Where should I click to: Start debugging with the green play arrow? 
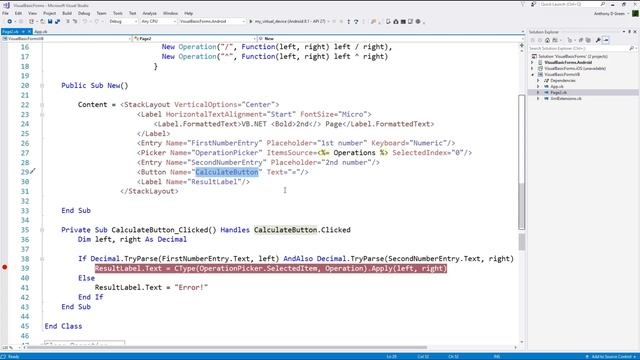point(251,21)
